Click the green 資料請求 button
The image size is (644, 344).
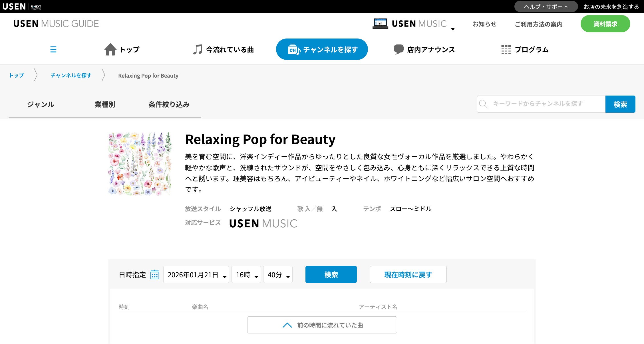click(x=605, y=24)
